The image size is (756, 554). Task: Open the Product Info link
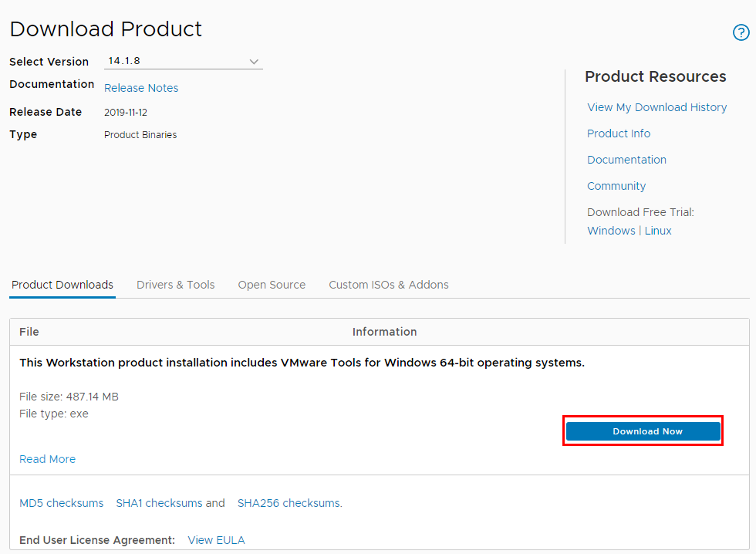619,133
